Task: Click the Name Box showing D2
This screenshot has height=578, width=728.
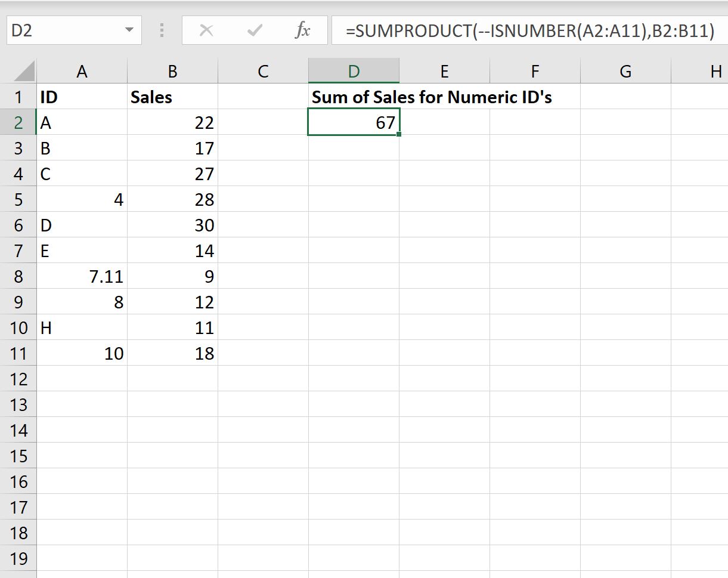Action: [74, 30]
